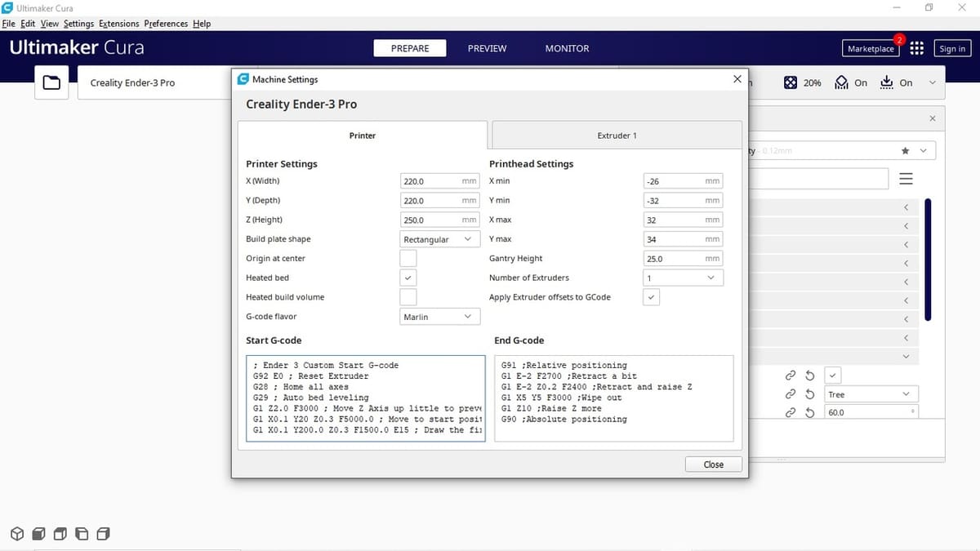The height and width of the screenshot is (551, 980).
Task: Toggle the Heated bed checkbox
Action: 408,278
